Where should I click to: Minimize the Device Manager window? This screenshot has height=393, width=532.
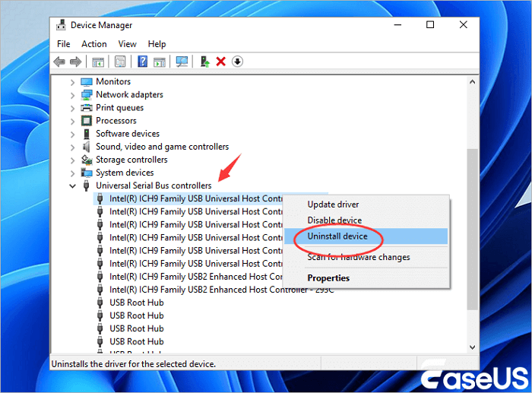point(397,25)
